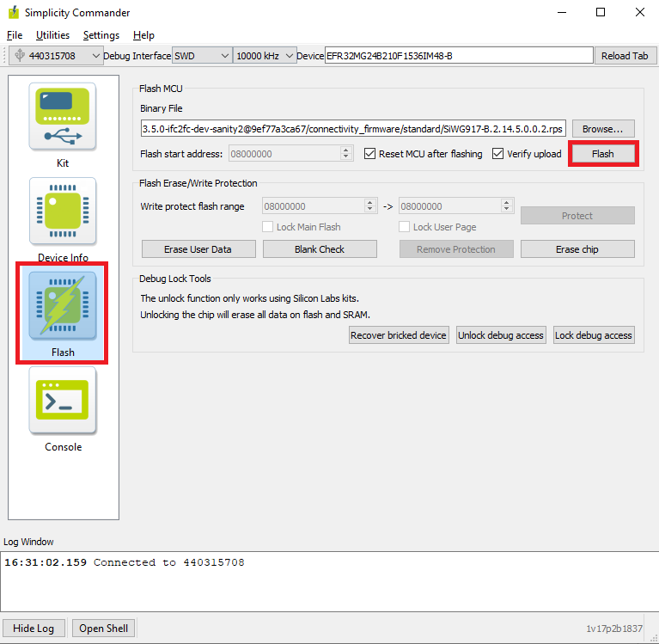The height and width of the screenshot is (644, 659).
Task: Click the Erase chip button
Action: point(577,249)
